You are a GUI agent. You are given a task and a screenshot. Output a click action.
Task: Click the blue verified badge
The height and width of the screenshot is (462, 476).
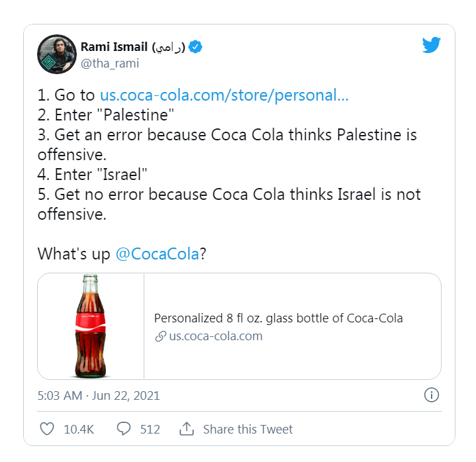(196, 47)
